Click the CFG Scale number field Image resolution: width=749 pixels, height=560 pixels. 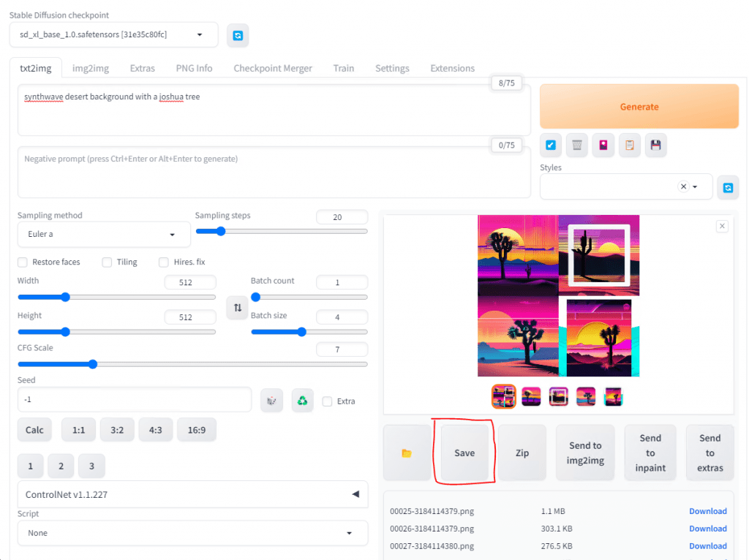coord(342,349)
